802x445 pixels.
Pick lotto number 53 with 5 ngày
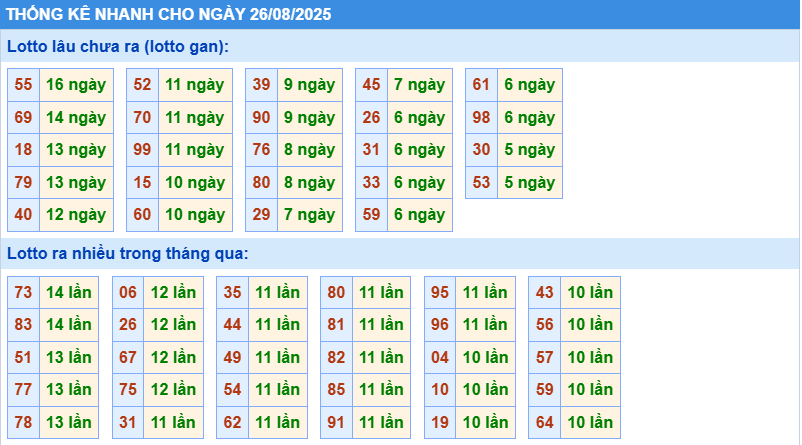point(481,182)
